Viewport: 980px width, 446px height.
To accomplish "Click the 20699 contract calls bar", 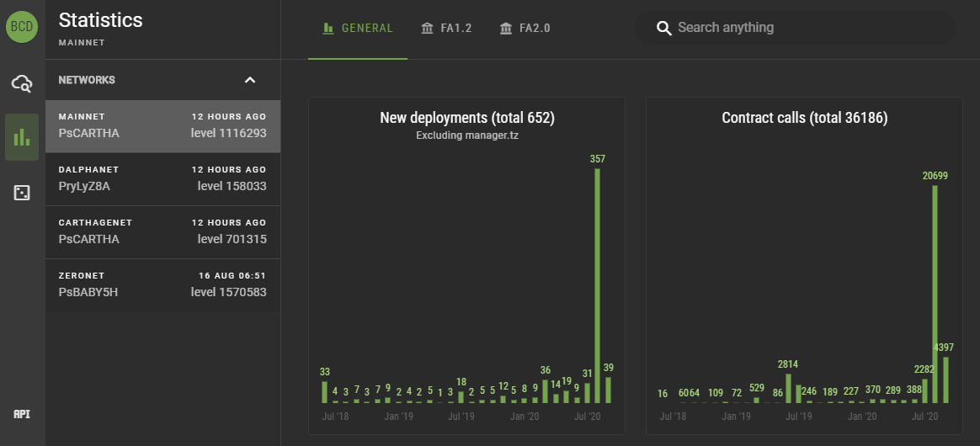I will pyautogui.click(x=935, y=295).
